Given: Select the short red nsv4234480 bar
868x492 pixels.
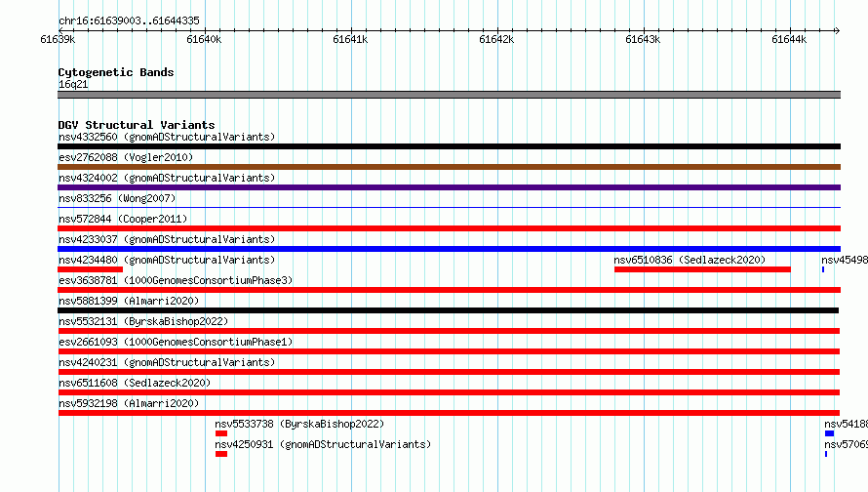Looking at the screenshot, I should (91, 269).
